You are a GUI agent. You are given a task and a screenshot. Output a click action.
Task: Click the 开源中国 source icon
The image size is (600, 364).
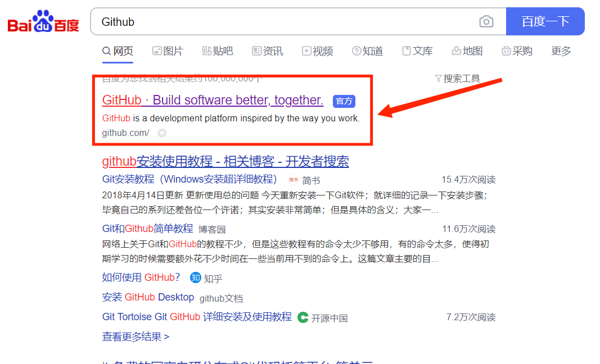pos(303,317)
